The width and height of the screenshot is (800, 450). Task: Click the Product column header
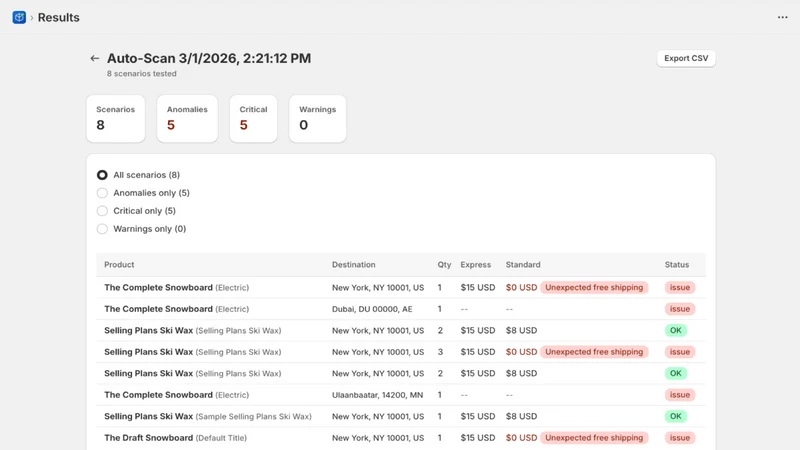click(x=119, y=265)
